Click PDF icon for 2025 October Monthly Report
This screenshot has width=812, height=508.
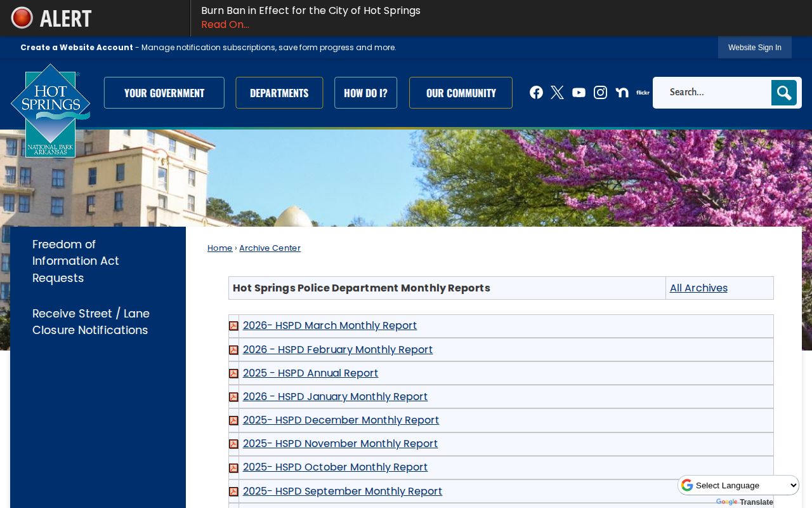tap(233, 468)
